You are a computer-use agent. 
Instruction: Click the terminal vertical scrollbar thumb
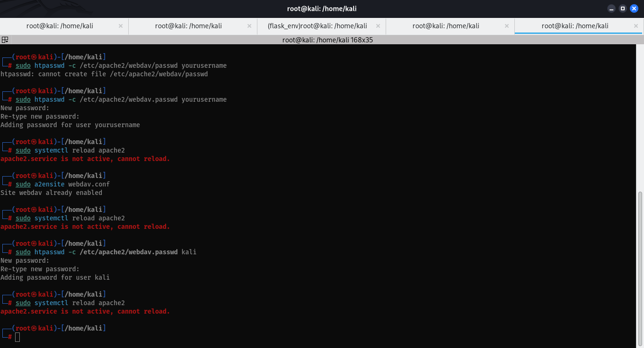point(640,268)
